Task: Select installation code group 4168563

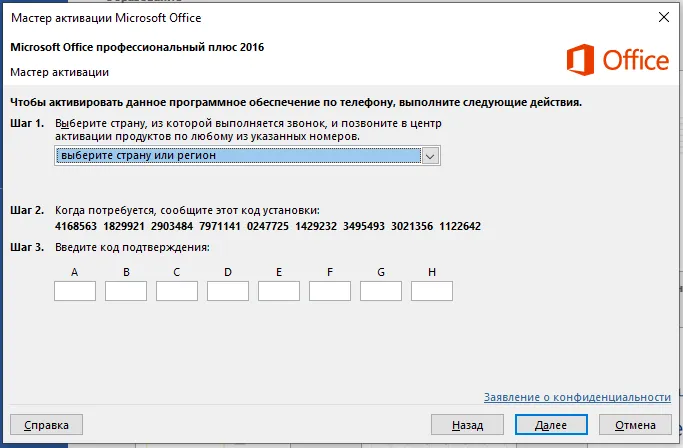Action: (76, 226)
